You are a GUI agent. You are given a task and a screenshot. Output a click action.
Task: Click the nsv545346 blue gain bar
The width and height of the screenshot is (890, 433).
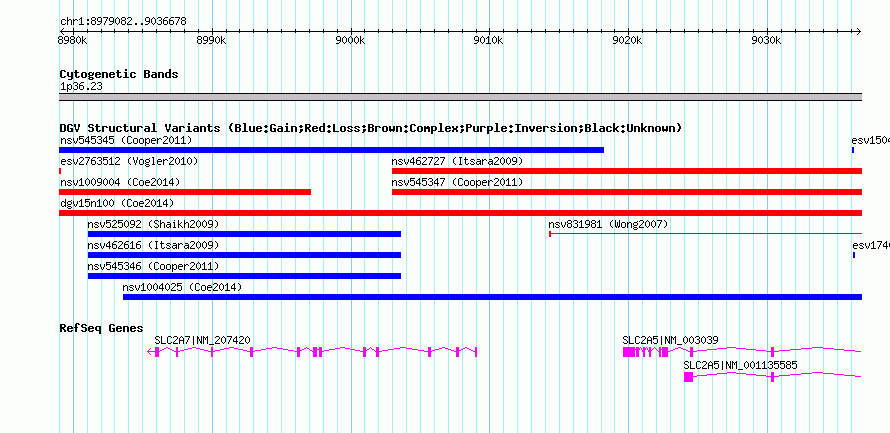pos(244,276)
